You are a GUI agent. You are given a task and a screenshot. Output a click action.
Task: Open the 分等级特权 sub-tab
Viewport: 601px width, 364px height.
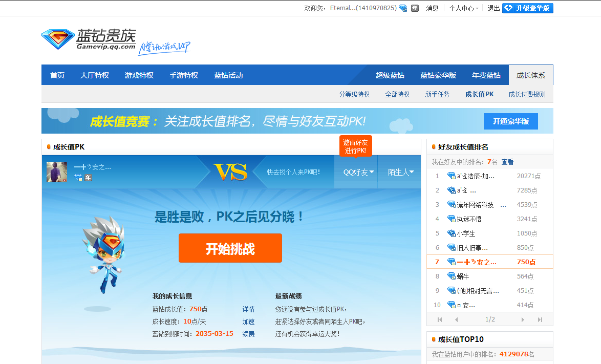pyautogui.click(x=354, y=94)
